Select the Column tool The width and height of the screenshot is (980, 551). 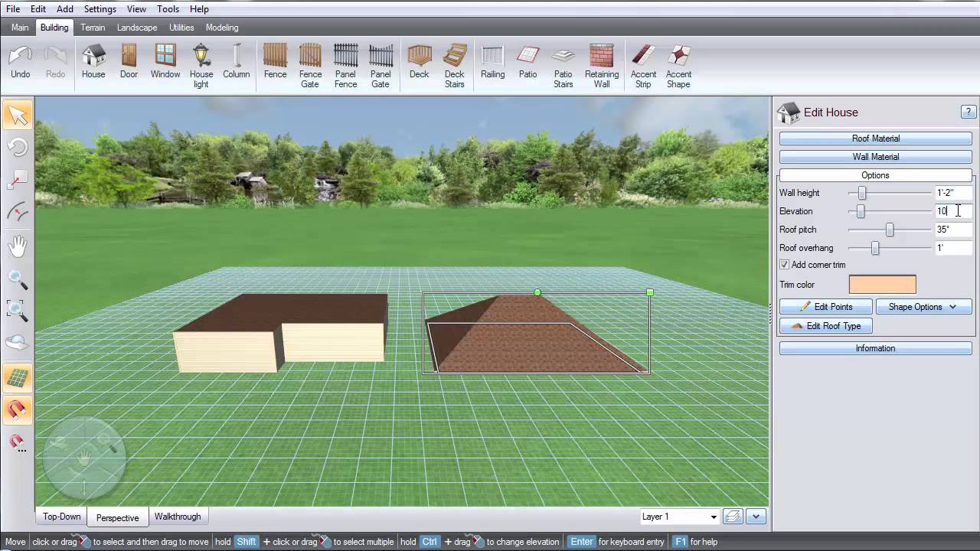(237, 62)
